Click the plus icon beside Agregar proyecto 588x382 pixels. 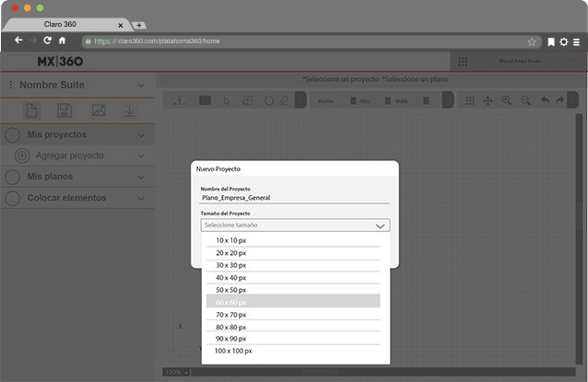22,156
